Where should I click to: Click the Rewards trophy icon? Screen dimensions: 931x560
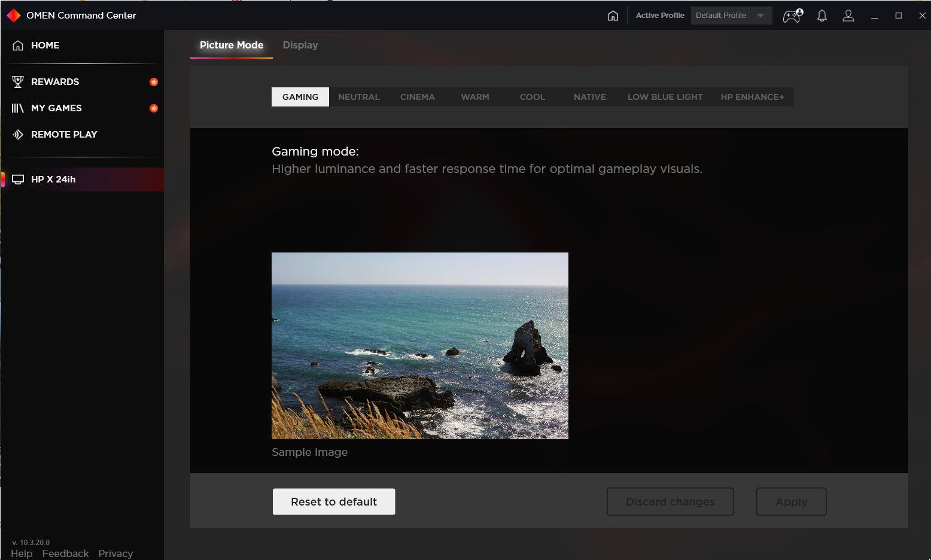(x=18, y=82)
